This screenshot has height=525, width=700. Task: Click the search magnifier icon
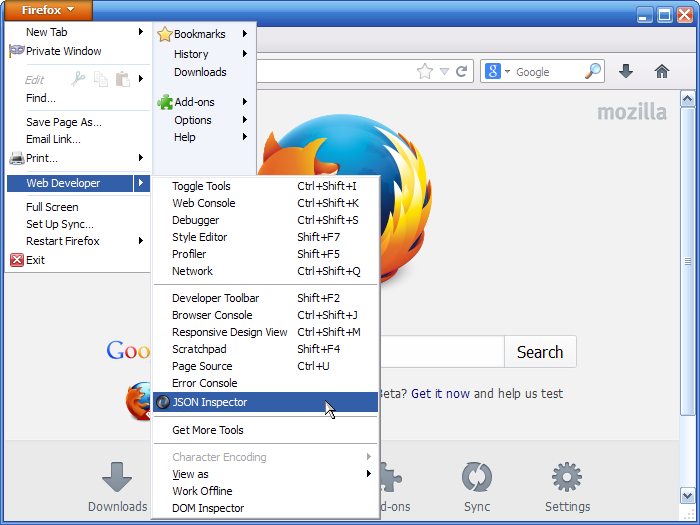pyautogui.click(x=593, y=71)
